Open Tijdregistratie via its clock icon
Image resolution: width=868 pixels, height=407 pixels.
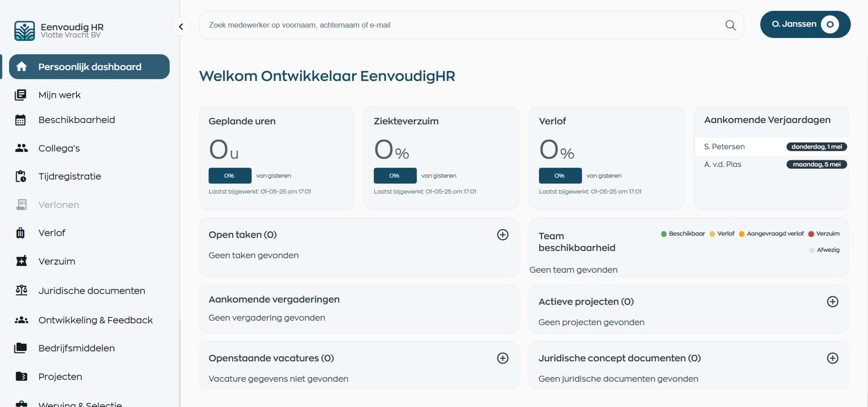(x=21, y=175)
